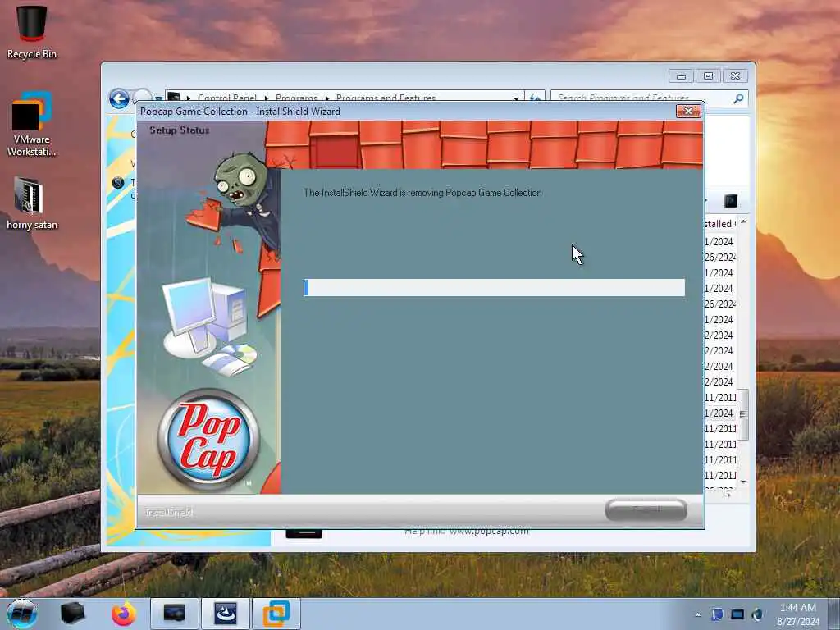Click the horizontal scroll right arrow
The width and height of the screenshot is (840, 630).
pos(728,495)
